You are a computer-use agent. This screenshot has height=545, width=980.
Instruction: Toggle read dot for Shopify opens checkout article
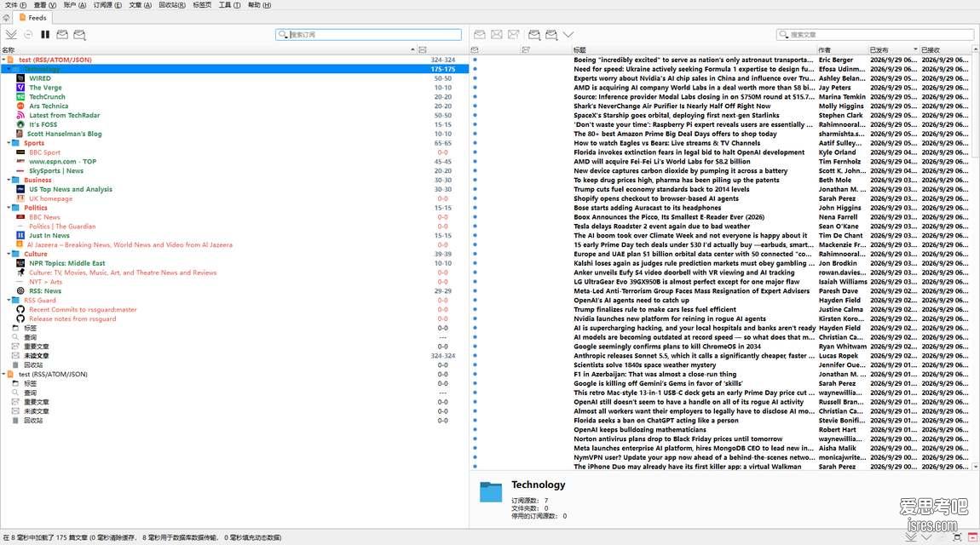pos(475,198)
